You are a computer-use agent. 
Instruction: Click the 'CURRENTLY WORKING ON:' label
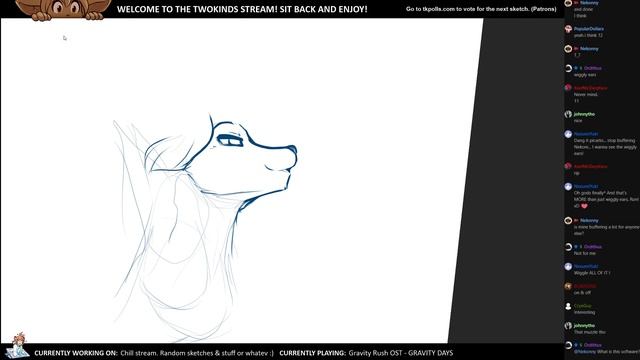point(76,353)
